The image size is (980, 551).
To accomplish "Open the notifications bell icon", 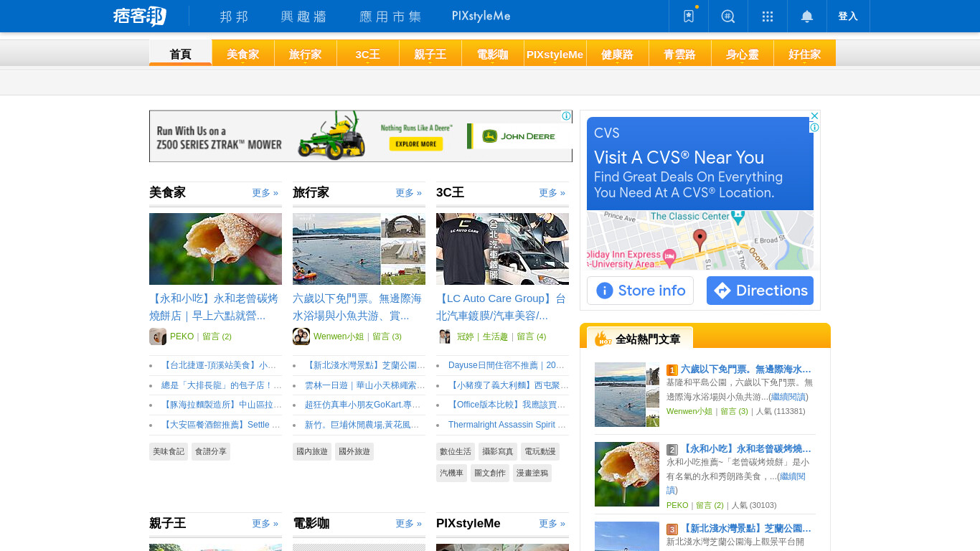I will click(807, 16).
